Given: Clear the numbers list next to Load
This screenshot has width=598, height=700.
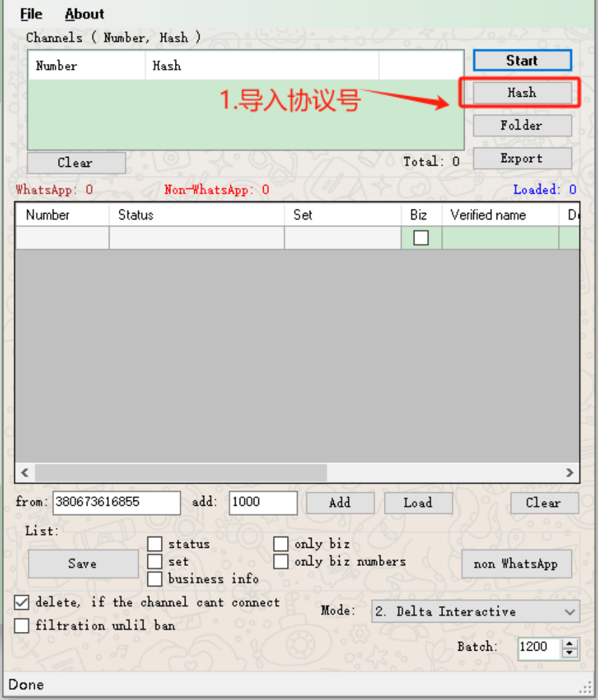Looking at the screenshot, I should click(545, 503).
